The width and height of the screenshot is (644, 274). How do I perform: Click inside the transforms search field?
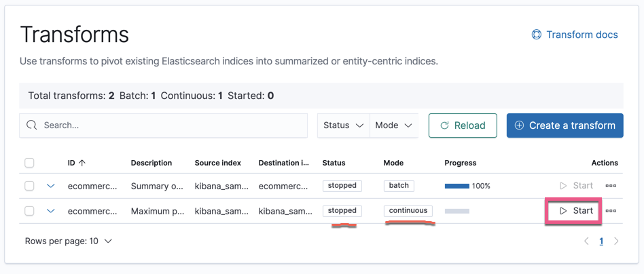[170, 125]
